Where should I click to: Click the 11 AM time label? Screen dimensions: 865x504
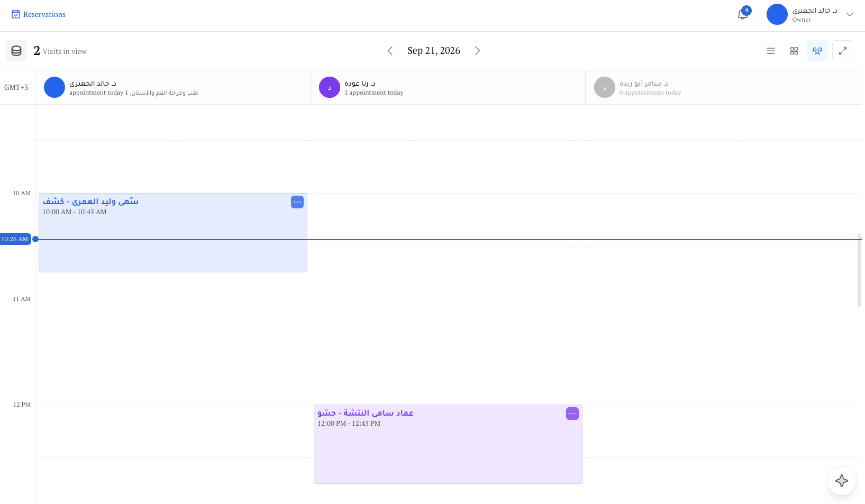click(x=22, y=299)
